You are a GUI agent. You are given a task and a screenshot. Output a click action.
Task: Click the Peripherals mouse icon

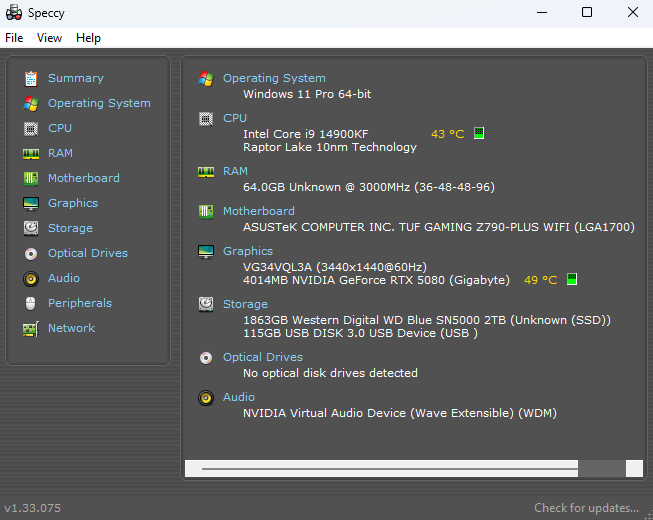click(31, 304)
